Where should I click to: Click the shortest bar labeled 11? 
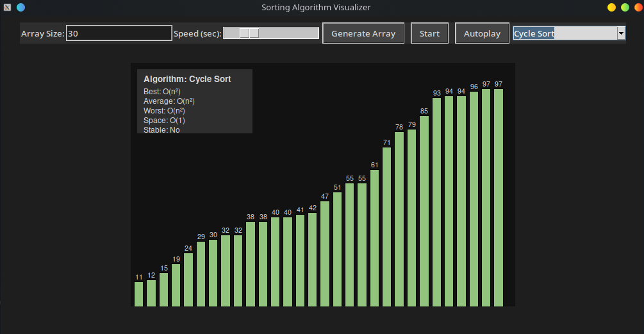click(x=139, y=294)
